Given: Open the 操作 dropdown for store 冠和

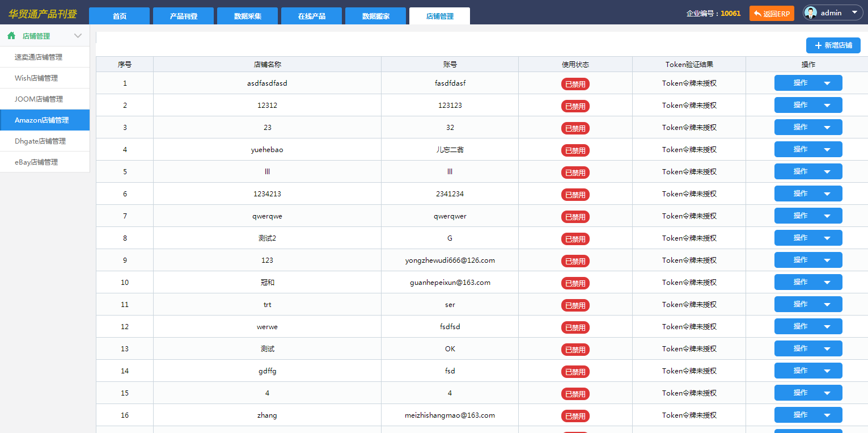Looking at the screenshot, I should 808,282.
